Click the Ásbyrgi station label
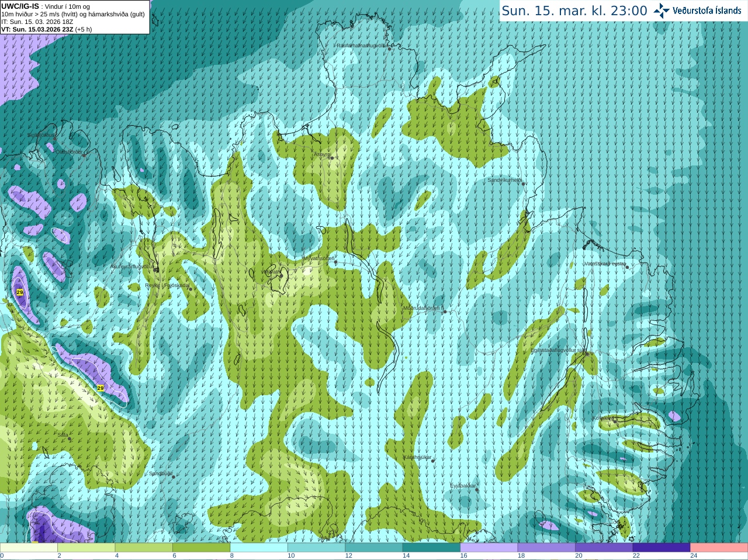748x560 pixels. (x=321, y=154)
